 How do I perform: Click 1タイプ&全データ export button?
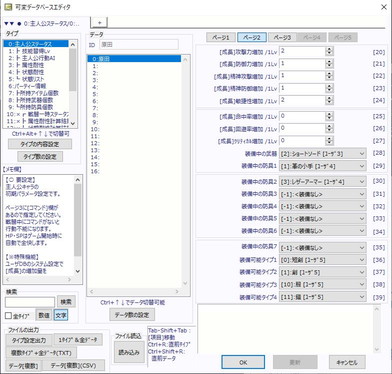[x=78, y=340]
